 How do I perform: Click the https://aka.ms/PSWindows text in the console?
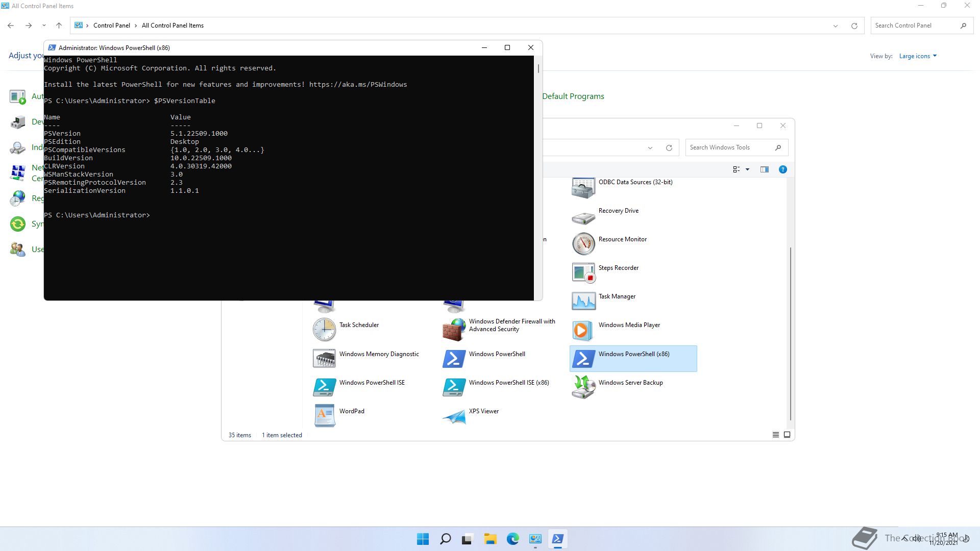tap(358, 85)
